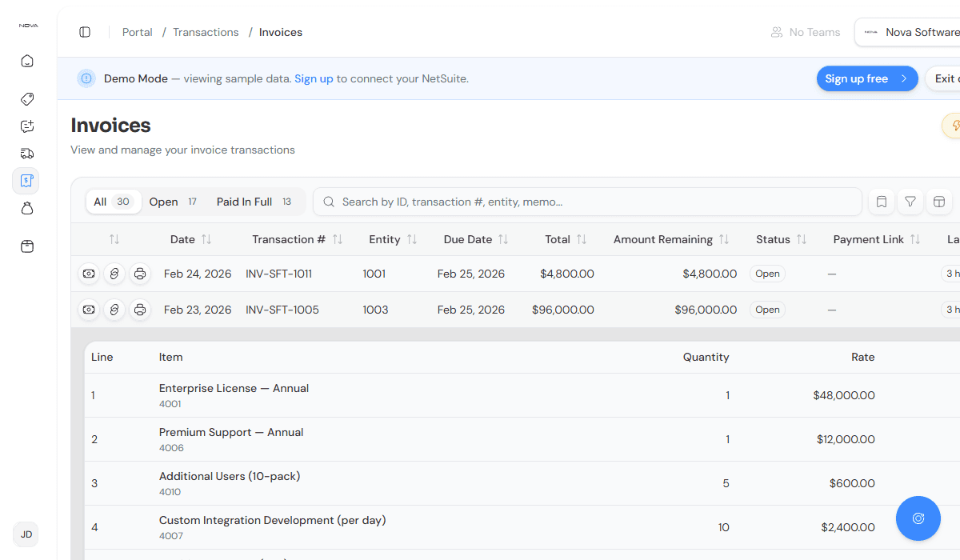Viewport: 960px width, 560px height.
Task: Click the payment icon for INV-SFT-1011
Action: coord(89,274)
